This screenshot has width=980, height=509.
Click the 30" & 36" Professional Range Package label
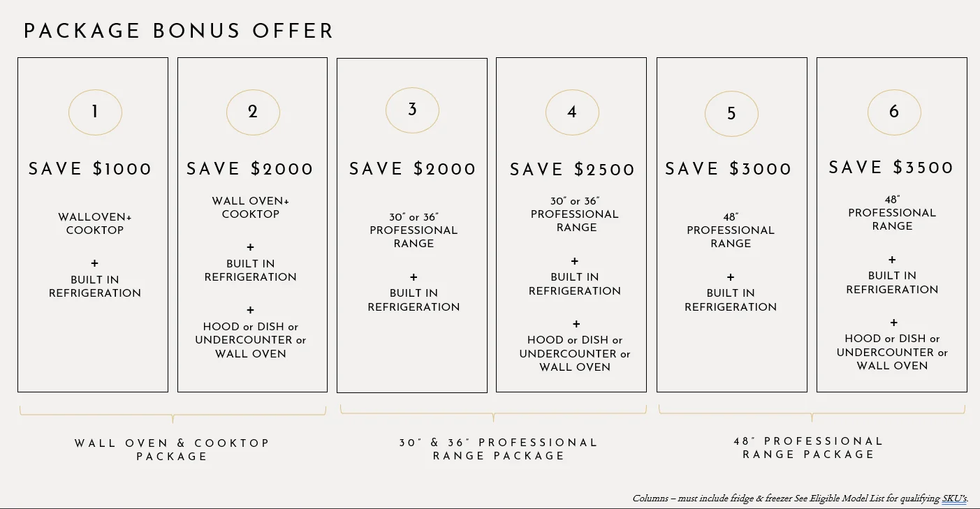pos(499,449)
